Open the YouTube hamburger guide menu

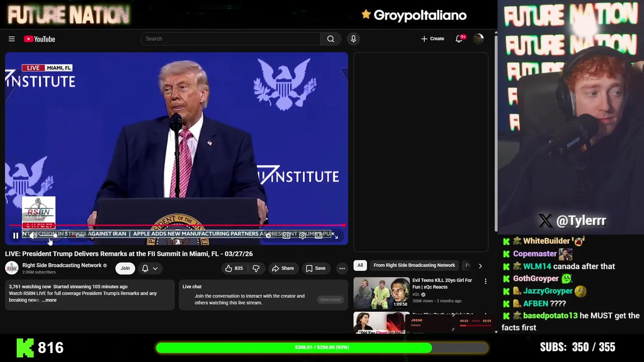click(x=12, y=39)
